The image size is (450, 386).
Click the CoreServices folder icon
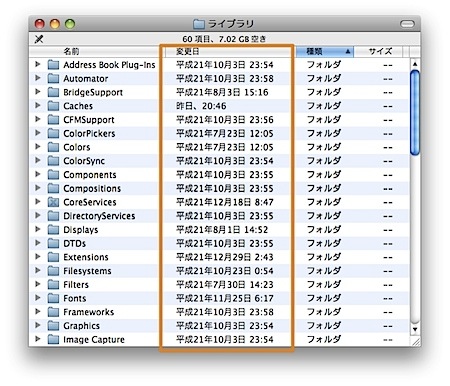tap(53, 202)
